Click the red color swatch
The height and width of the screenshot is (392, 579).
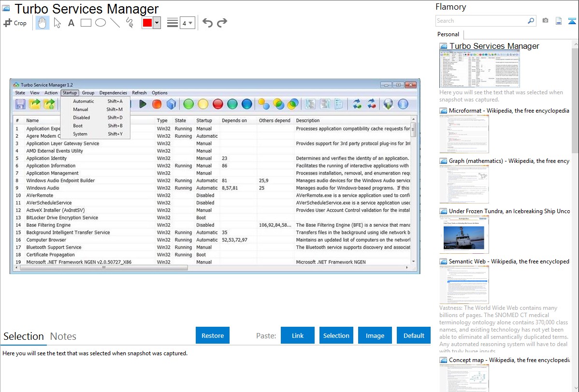tap(147, 23)
